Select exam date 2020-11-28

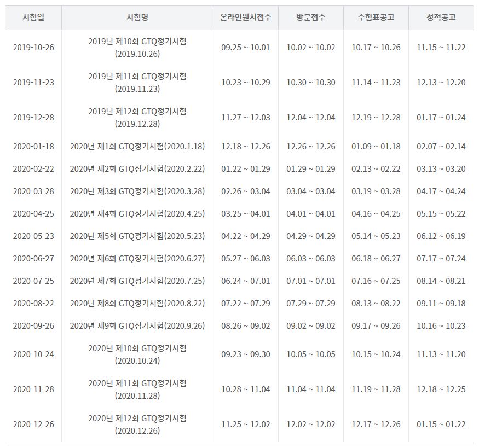(x=33, y=389)
